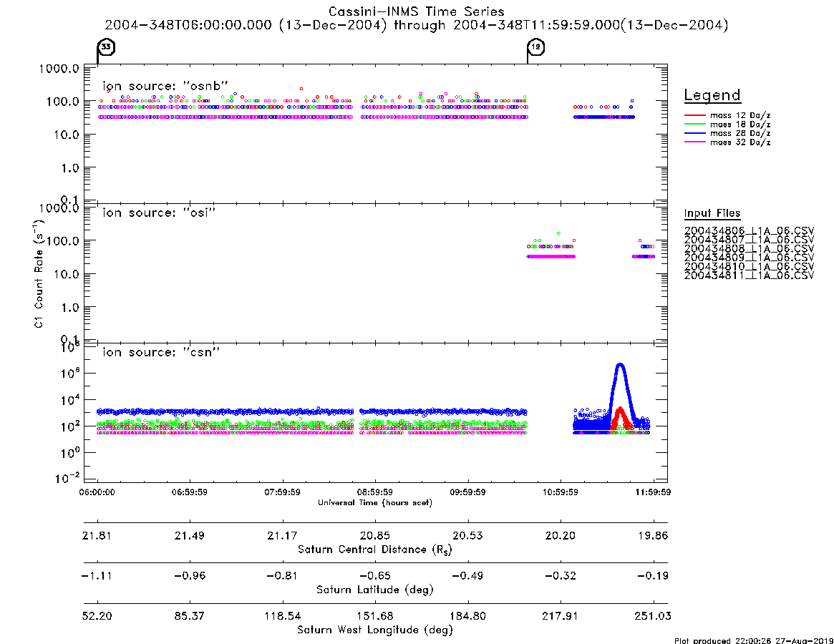Click the 10^6 tick label in the csn panel
Screen dimensions: 834x644
tap(70, 373)
